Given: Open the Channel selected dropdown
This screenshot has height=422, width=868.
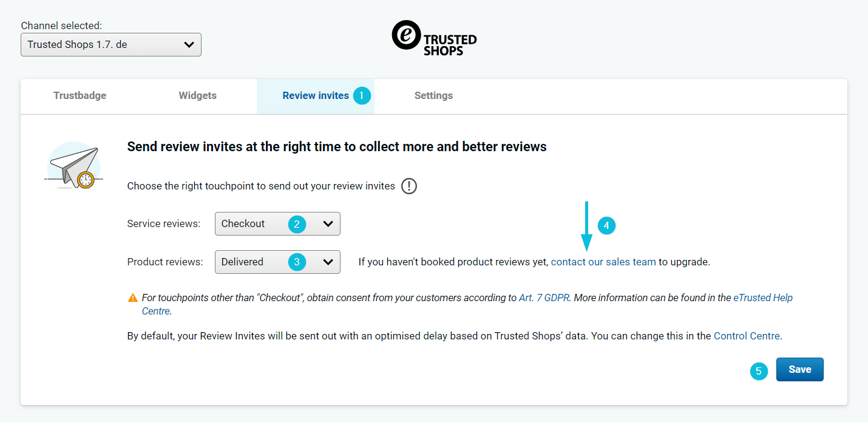Looking at the screenshot, I should tap(111, 45).
